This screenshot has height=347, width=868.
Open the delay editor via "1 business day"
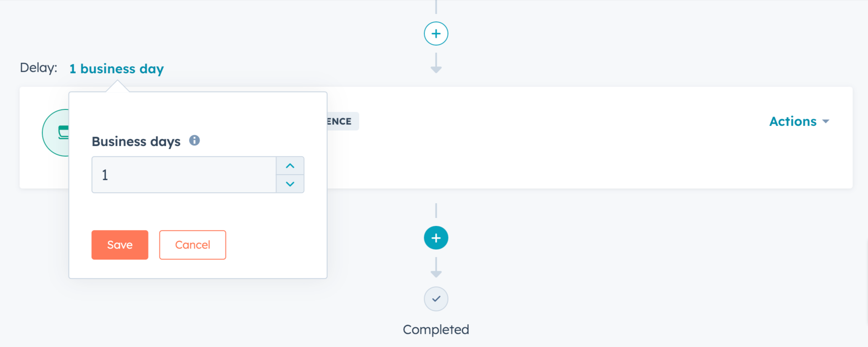117,69
